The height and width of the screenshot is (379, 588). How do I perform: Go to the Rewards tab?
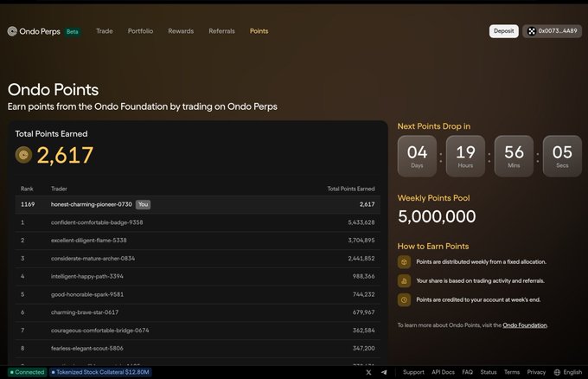click(x=181, y=31)
